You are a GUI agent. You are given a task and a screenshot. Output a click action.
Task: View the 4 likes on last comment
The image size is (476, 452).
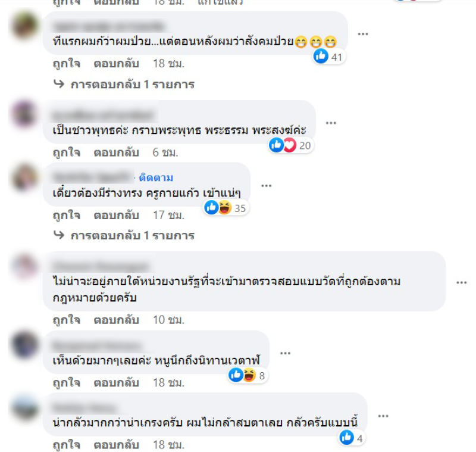pyautogui.click(x=352, y=438)
